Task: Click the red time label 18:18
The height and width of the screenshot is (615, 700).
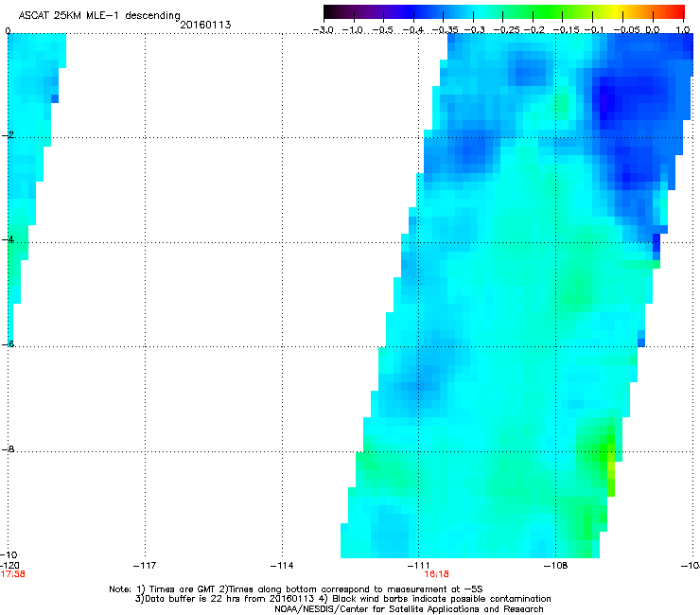Action: coord(436,574)
